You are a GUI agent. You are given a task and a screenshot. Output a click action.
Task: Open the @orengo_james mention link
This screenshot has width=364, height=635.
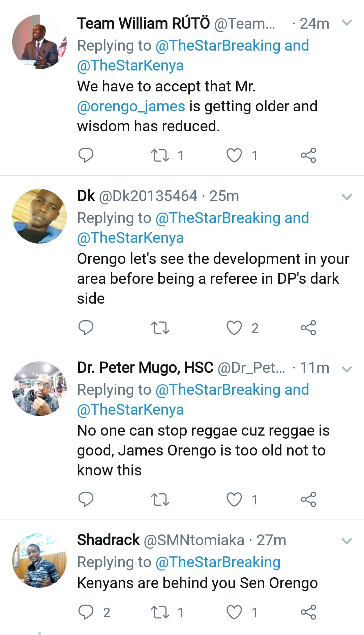pyautogui.click(x=131, y=106)
